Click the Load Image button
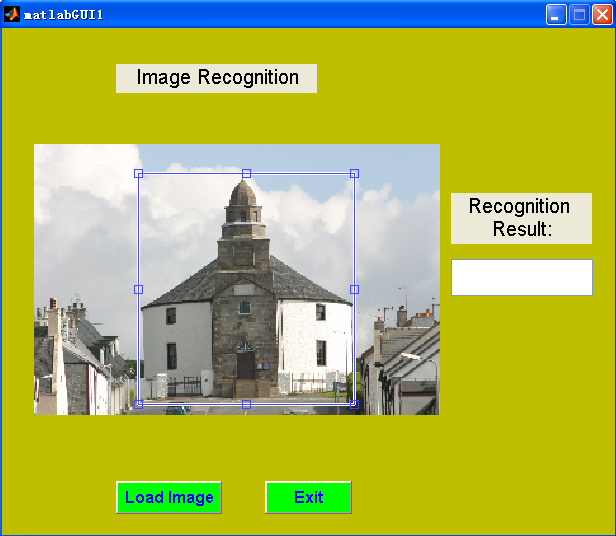The height and width of the screenshot is (536, 616). pyautogui.click(x=169, y=497)
